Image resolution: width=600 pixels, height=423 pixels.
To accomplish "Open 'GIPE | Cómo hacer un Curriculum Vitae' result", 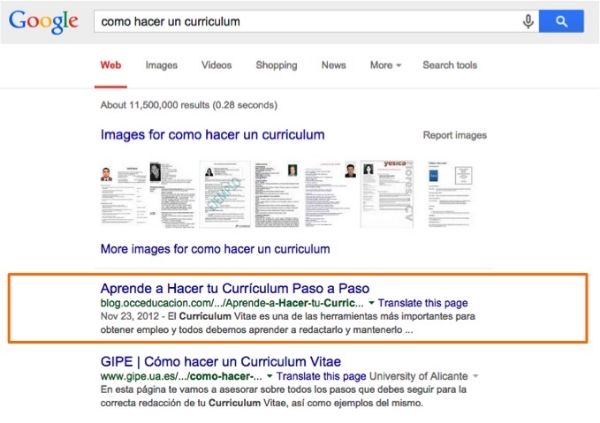I will pos(220,361).
